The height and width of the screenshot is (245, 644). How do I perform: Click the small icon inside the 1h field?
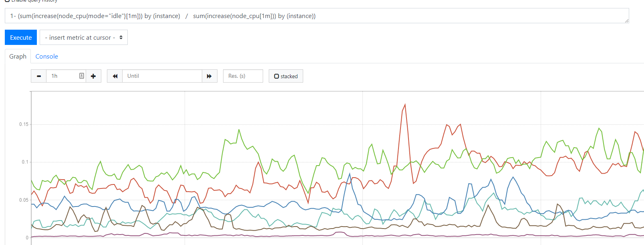82,76
